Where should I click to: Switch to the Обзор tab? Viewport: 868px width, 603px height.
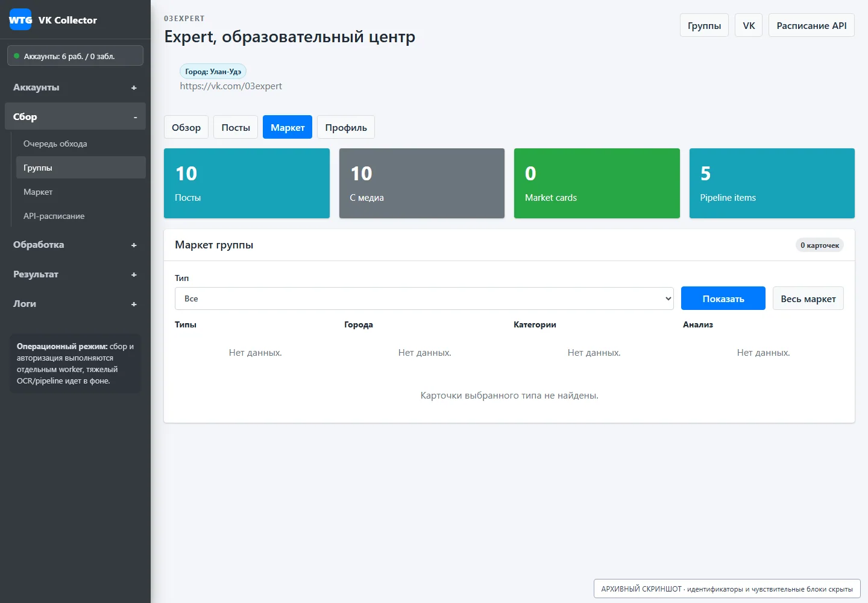[186, 127]
